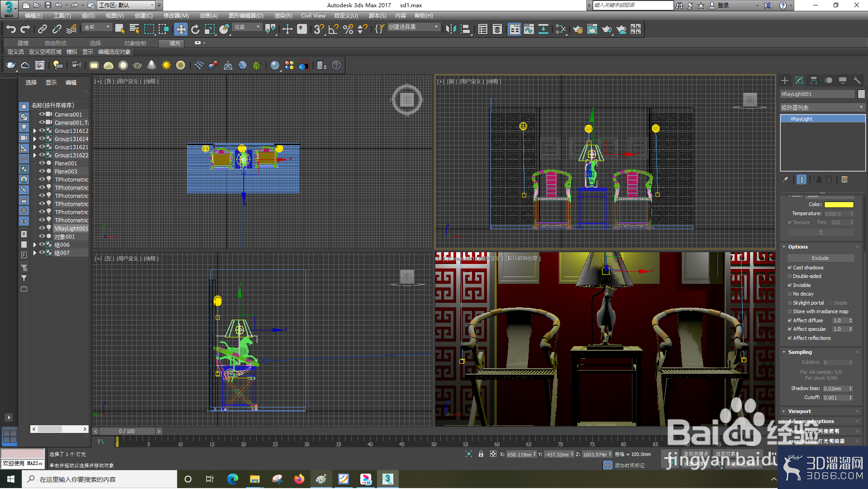Toggle Affect specular checkbox
The height and width of the screenshot is (489, 868).
click(x=790, y=329)
